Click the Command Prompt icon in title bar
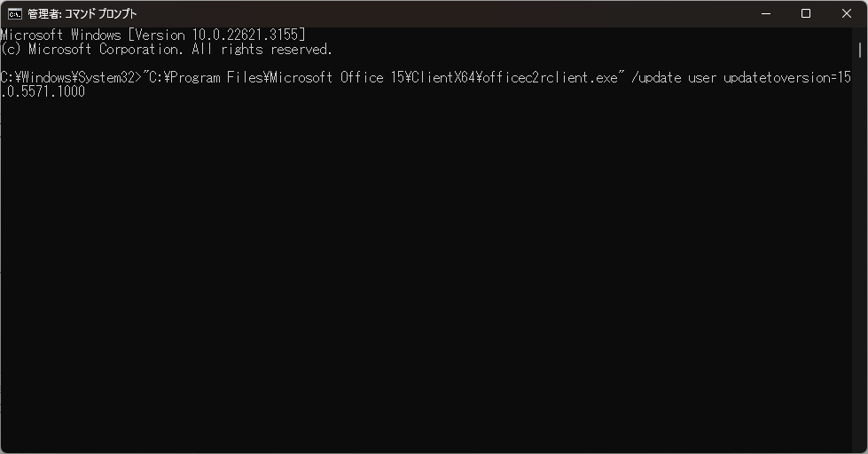 15,13
